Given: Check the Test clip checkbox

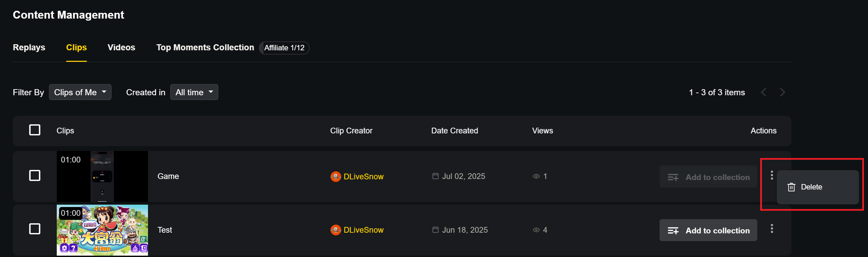Looking at the screenshot, I should coord(35,229).
